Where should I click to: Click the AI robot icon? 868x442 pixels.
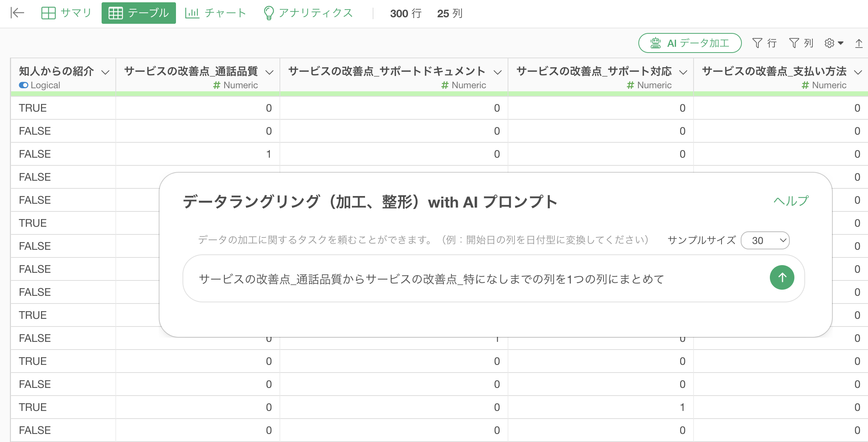pyautogui.click(x=655, y=43)
